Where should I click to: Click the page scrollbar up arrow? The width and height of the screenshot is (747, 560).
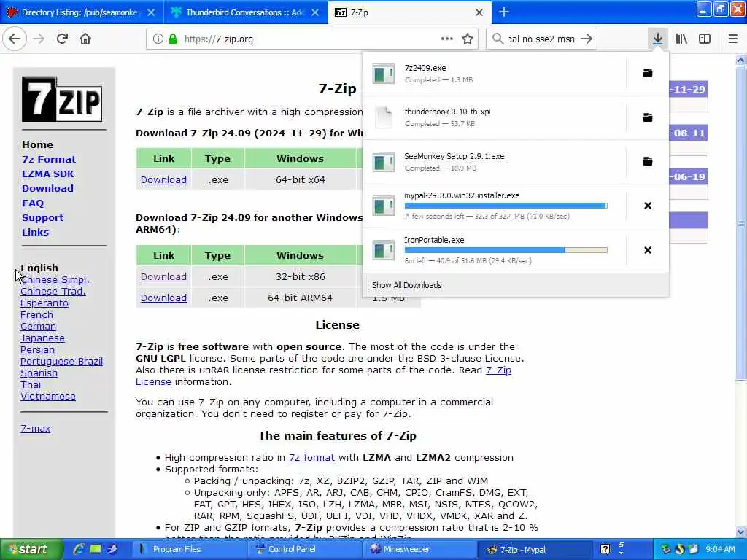(740, 60)
